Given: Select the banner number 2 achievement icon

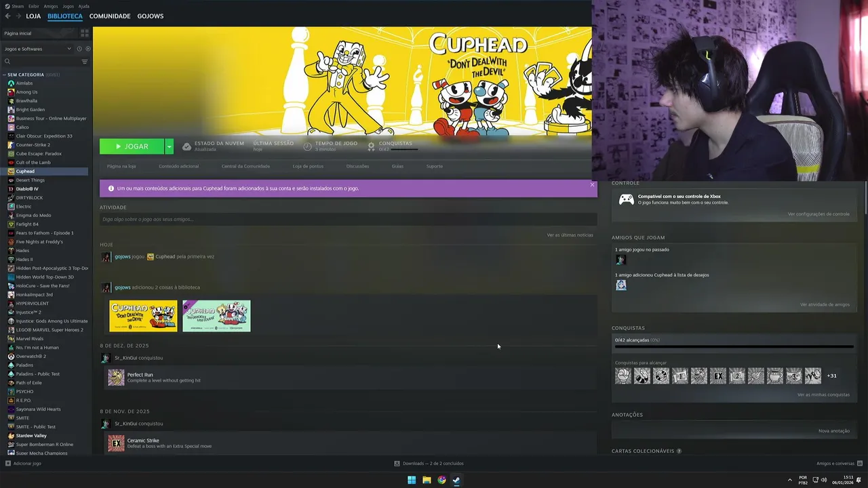Looking at the screenshot, I should 737,375.
